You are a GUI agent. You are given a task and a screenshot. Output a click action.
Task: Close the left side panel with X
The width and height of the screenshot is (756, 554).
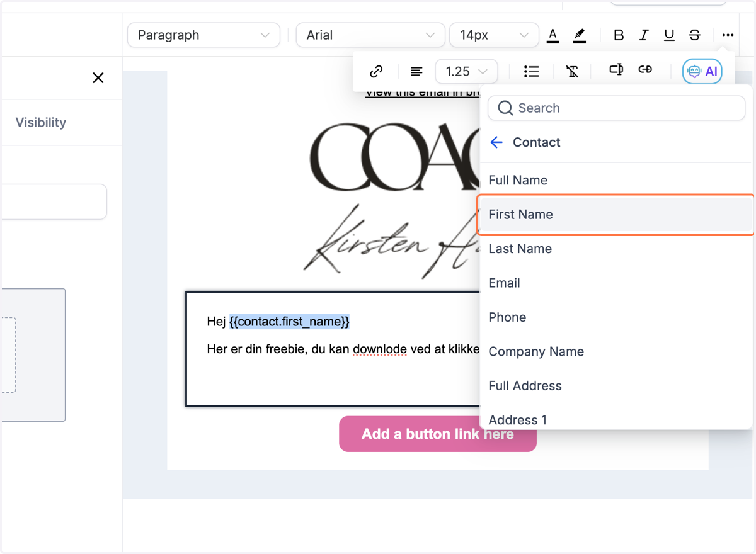pos(98,78)
